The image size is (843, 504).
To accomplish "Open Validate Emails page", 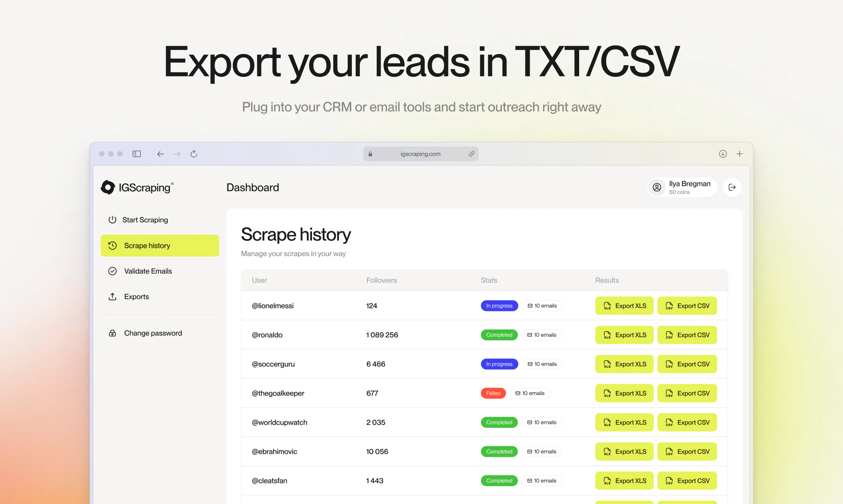I will [x=160, y=271].
